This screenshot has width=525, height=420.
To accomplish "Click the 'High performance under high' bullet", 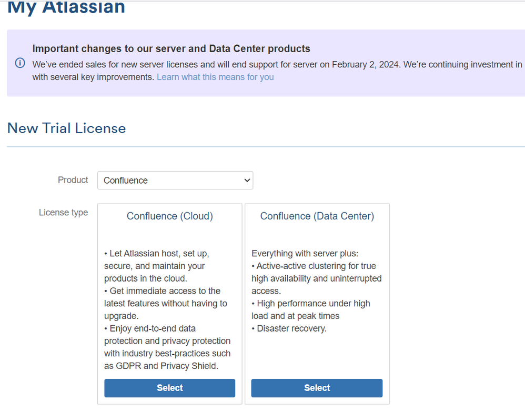I will pos(311,304).
